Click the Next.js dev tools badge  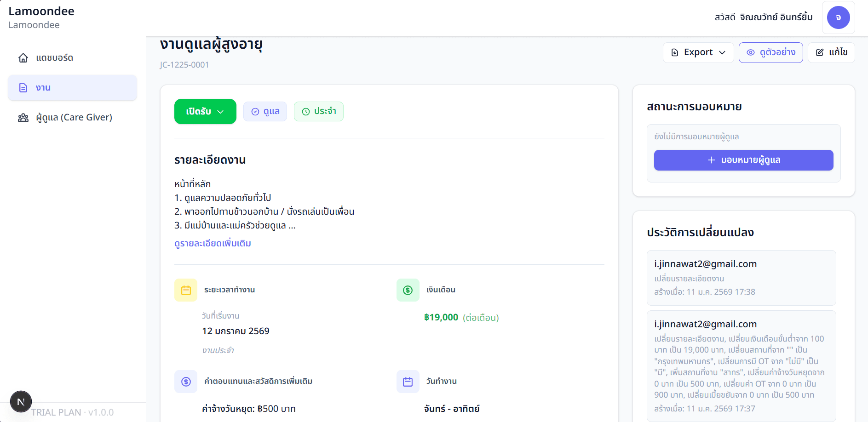pyautogui.click(x=21, y=402)
